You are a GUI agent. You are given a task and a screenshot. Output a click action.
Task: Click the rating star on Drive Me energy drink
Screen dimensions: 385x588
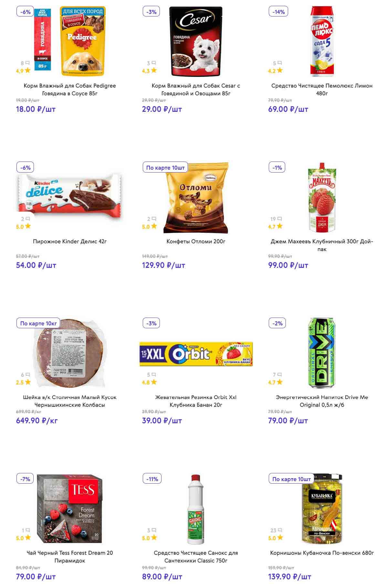[280, 382]
